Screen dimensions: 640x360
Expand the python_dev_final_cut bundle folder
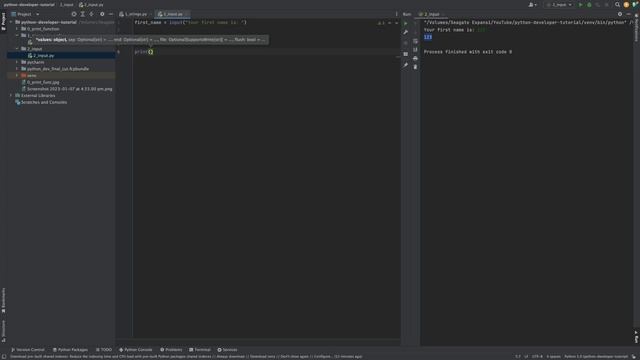coord(17,69)
